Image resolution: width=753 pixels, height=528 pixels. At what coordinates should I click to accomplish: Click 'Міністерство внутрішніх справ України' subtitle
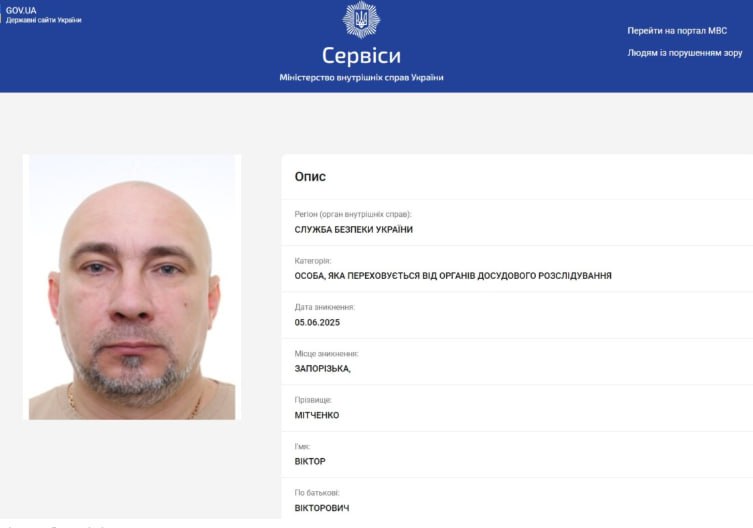coord(361,77)
